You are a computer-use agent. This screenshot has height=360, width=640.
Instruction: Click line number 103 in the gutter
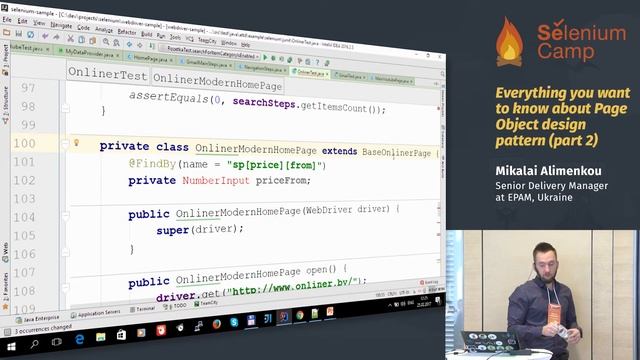[x=24, y=199]
